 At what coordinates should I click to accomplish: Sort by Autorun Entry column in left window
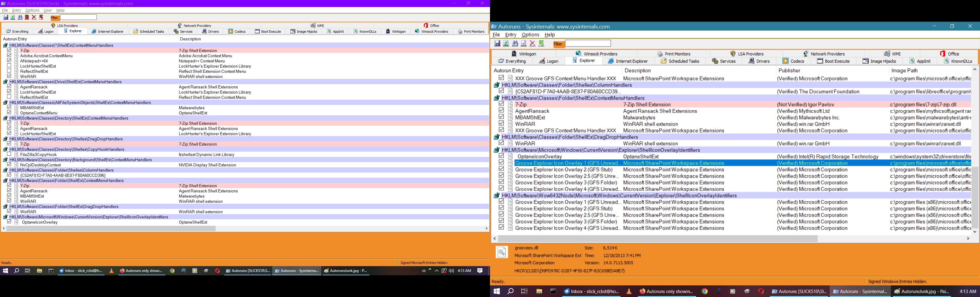15,39
